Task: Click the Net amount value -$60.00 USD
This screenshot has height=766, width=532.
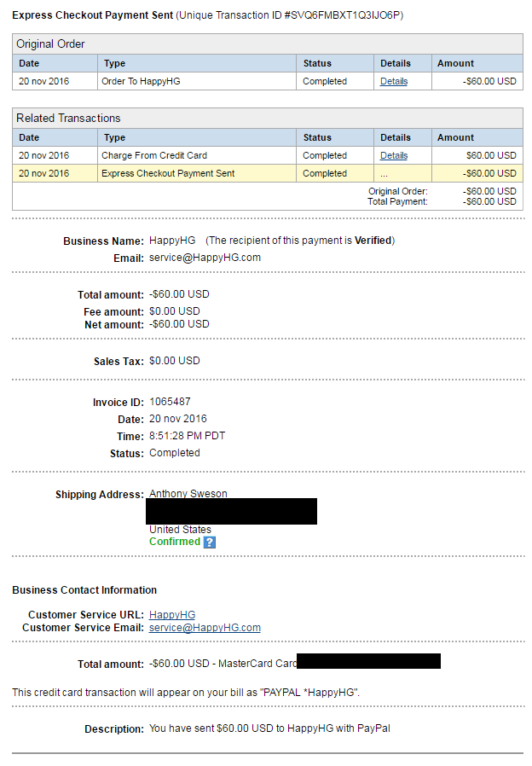Action: 179,324
